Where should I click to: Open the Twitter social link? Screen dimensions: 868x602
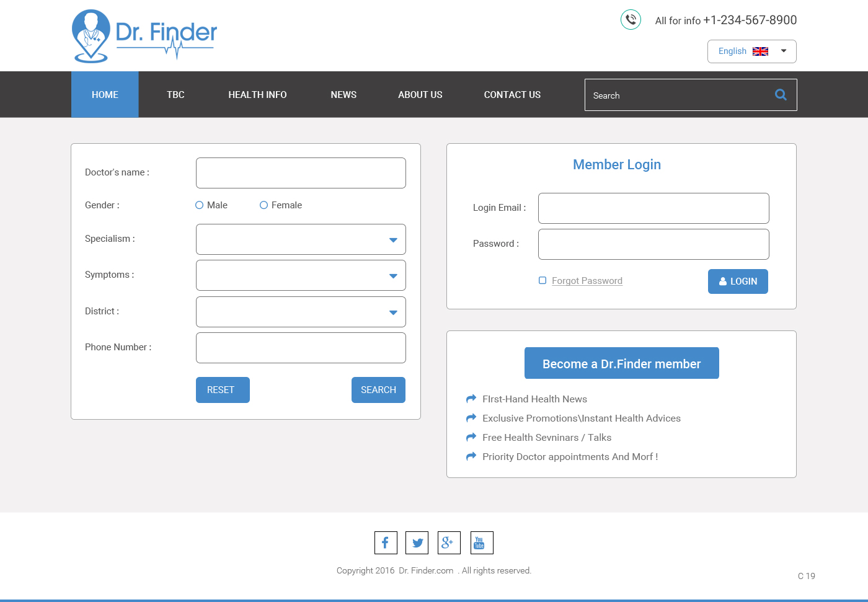tap(417, 543)
